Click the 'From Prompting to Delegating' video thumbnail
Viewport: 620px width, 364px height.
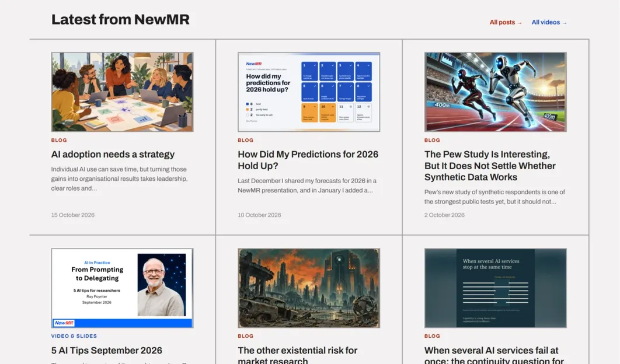[122, 288]
